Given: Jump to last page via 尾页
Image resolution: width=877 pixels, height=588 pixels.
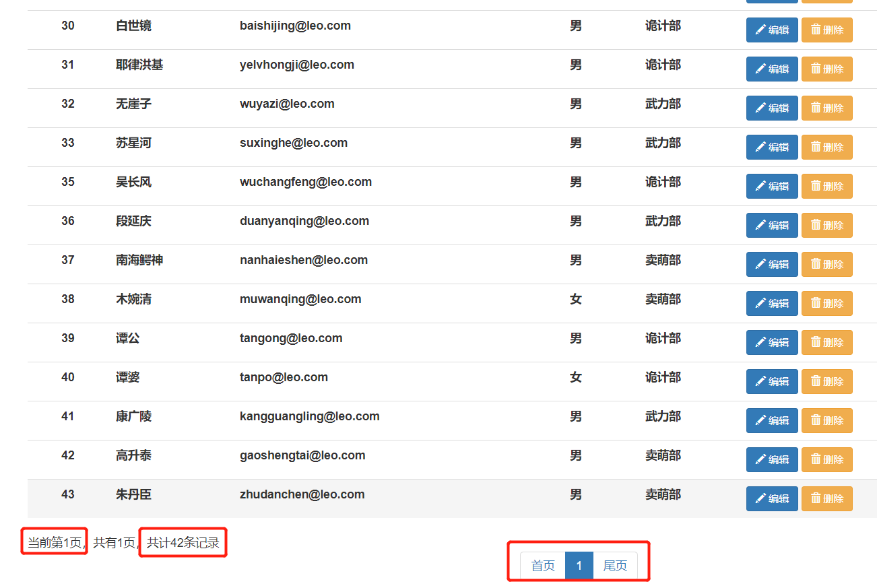Looking at the screenshot, I should point(615,565).
